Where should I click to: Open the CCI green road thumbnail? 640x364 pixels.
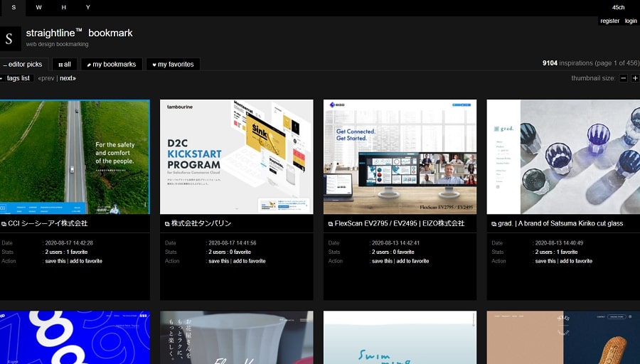(75, 156)
